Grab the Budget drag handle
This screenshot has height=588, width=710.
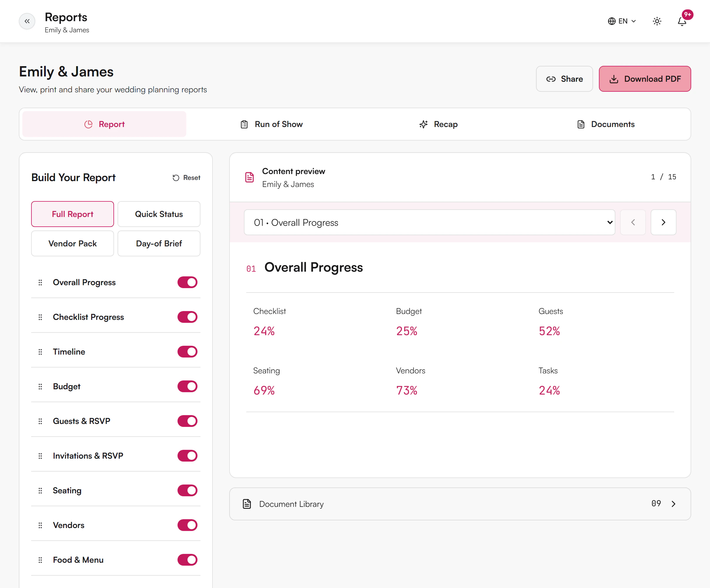click(x=40, y=386)
